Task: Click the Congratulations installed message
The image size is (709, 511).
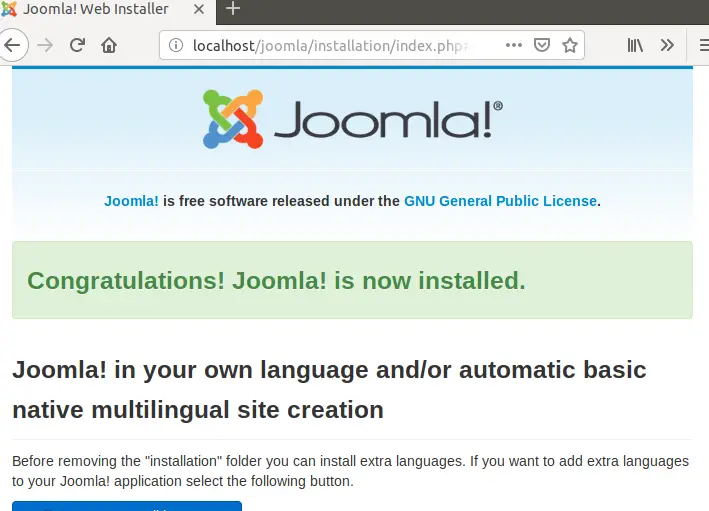Action: (x=352, y=280)
